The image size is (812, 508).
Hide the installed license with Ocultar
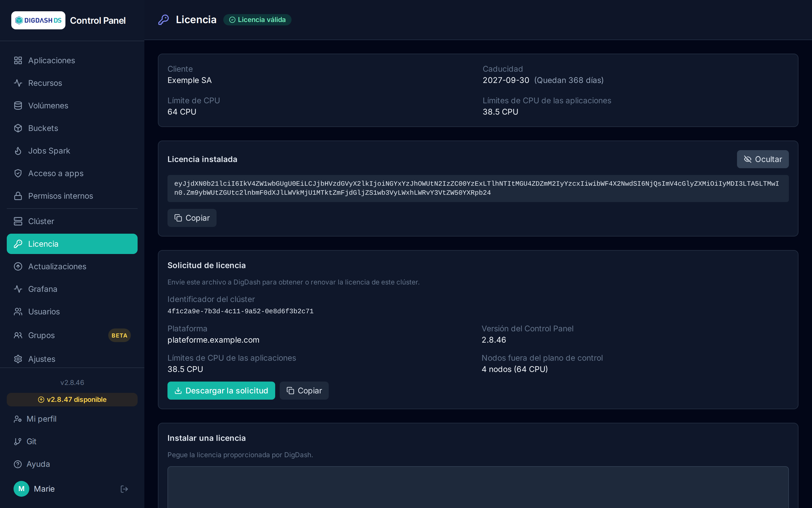763,159
